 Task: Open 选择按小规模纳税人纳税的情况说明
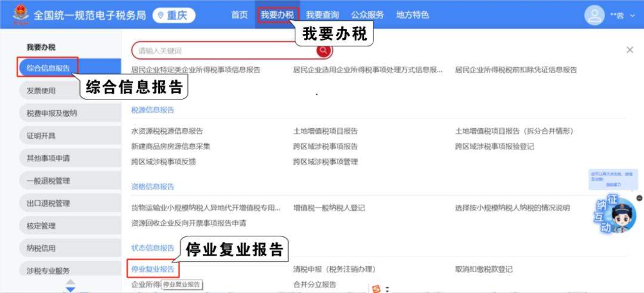point(512,208)
